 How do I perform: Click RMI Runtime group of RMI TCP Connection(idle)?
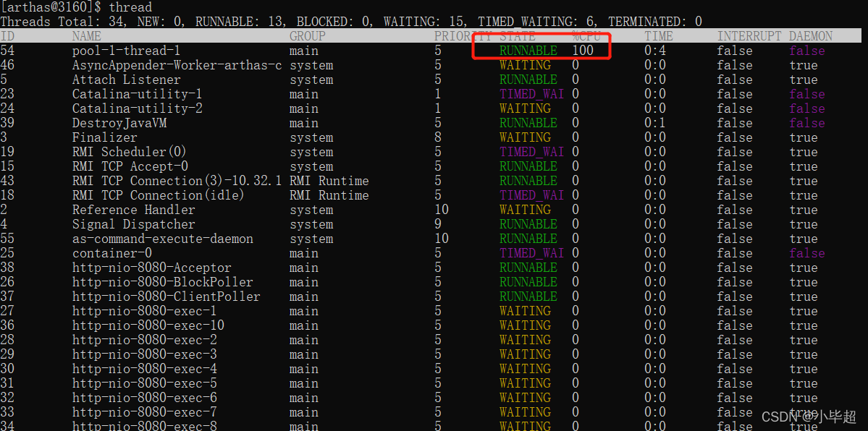point(329,195)
